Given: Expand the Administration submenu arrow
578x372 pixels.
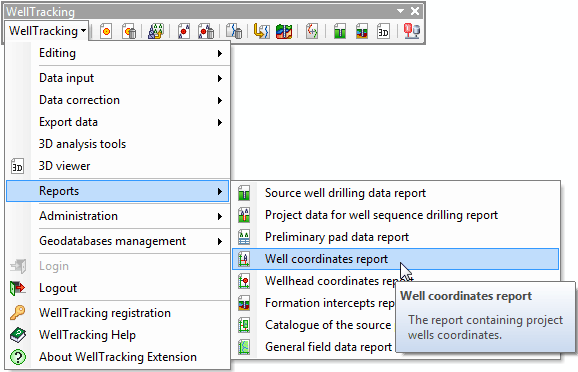Looking at the screenshot, I should 220,216.
